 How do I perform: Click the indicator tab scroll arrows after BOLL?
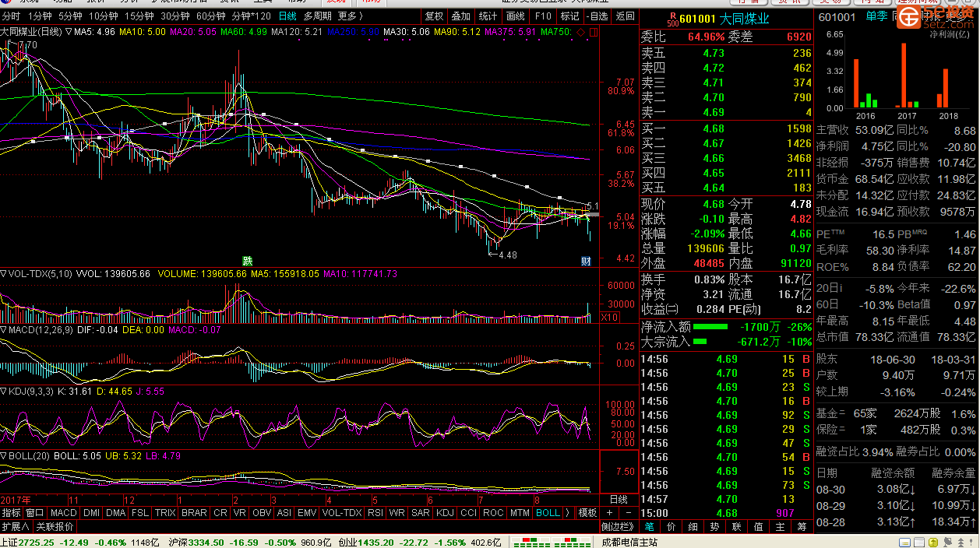tap(569, 513)
